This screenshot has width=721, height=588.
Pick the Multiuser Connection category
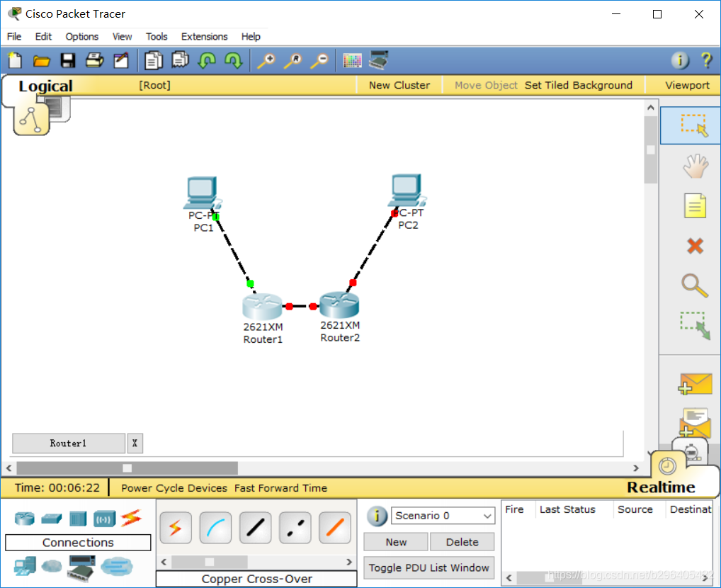(x=117, y=566)
